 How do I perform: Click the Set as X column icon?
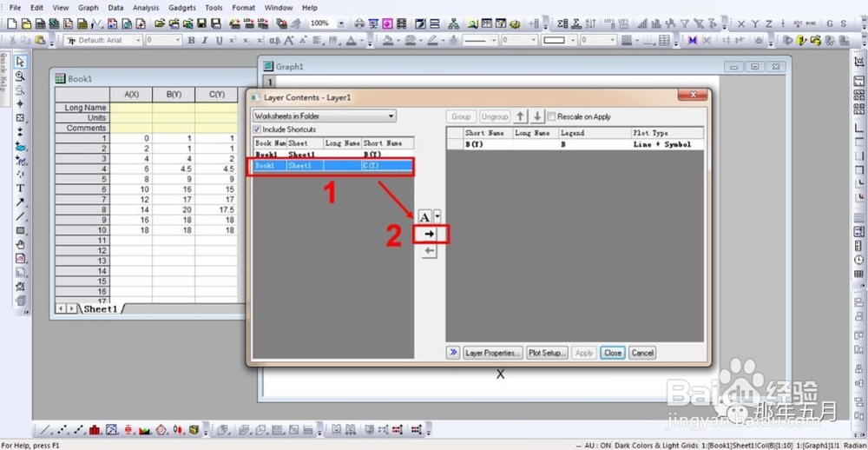pos(741,23)
